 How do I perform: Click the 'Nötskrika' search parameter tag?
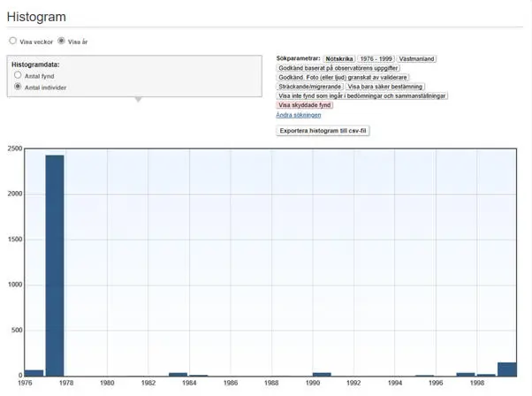(338, 58)
